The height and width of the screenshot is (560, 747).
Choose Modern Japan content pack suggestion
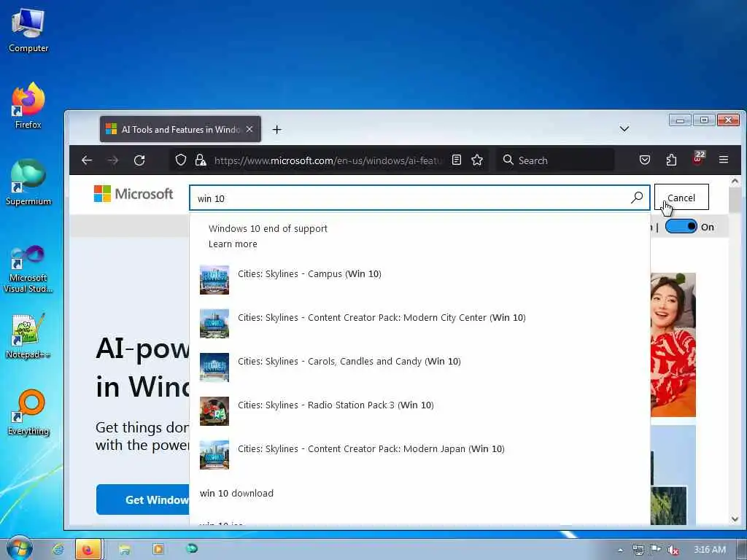(419, 455)
